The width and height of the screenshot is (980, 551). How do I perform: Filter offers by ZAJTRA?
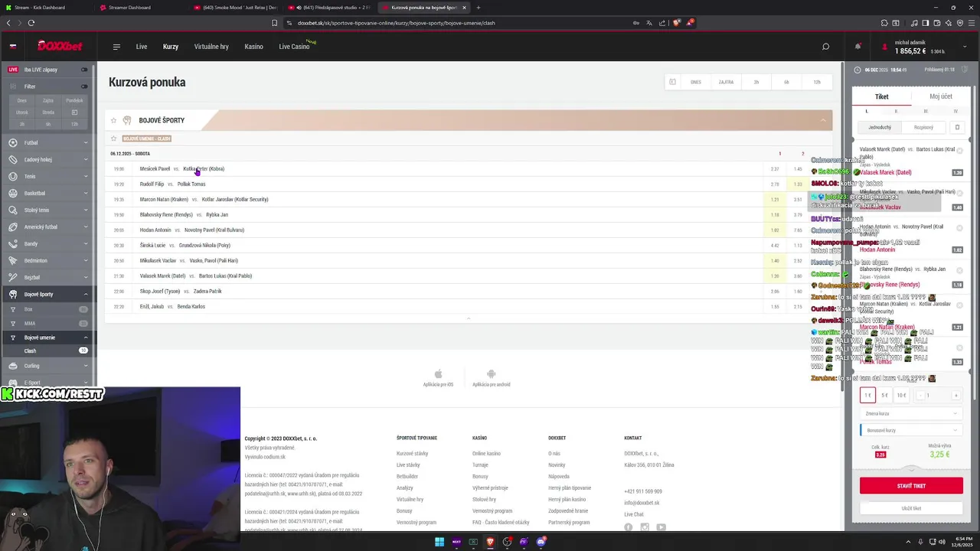[726, 82]
